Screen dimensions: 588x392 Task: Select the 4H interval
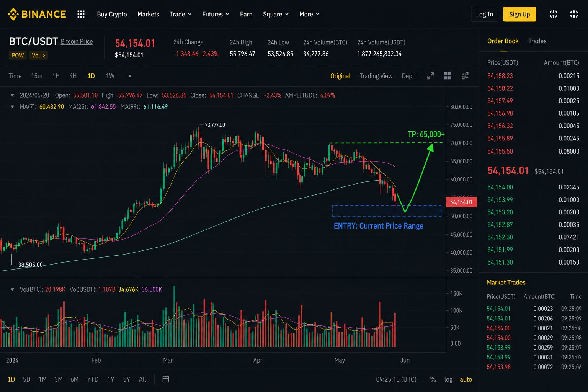point(73,76)
